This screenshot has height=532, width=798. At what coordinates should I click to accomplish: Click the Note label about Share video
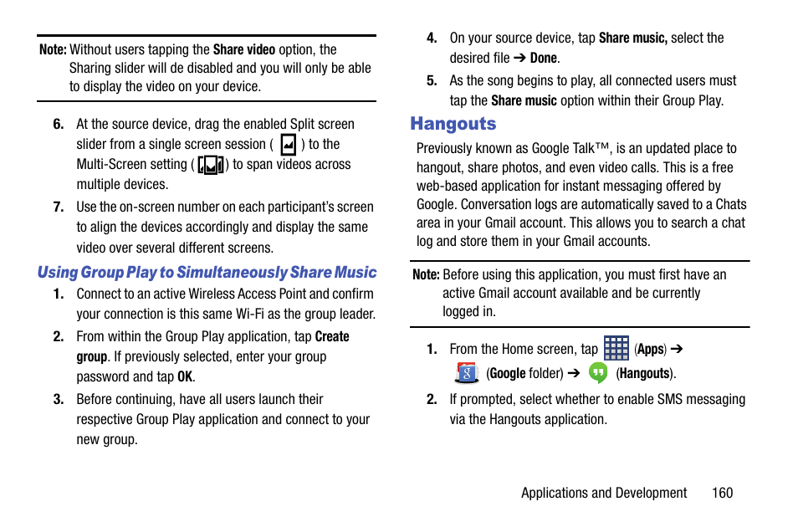click(x=53, y=50)
